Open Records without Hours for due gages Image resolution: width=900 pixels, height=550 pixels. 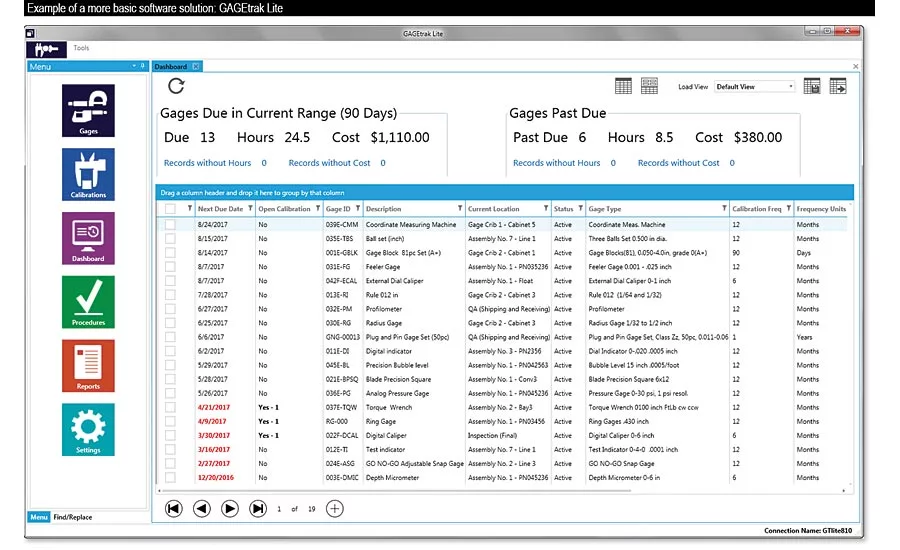click(208, 163)
